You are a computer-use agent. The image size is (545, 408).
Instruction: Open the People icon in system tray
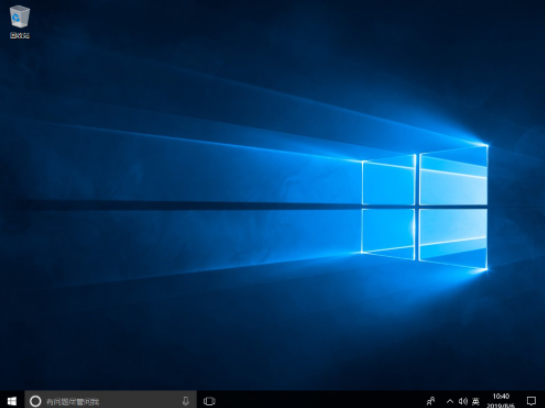[431, 401]
